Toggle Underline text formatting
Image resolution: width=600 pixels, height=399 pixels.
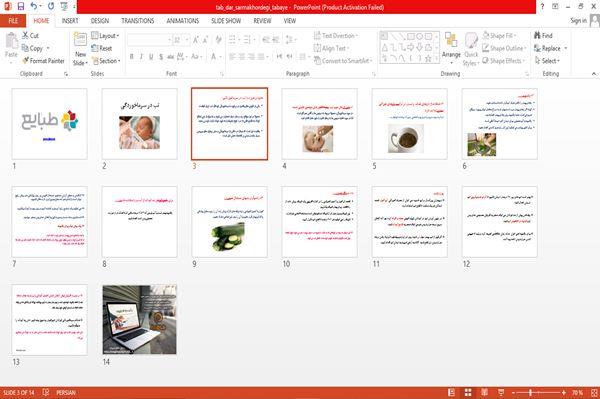[151, 57]
